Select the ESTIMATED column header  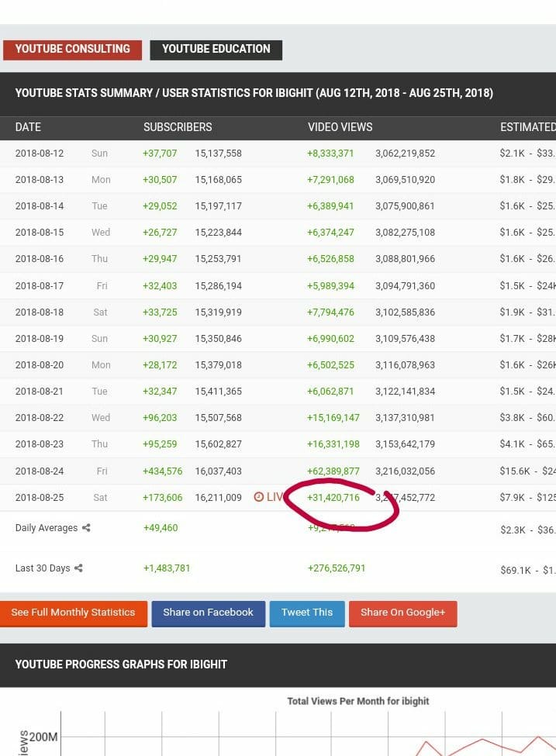click(x=527, y=127)
